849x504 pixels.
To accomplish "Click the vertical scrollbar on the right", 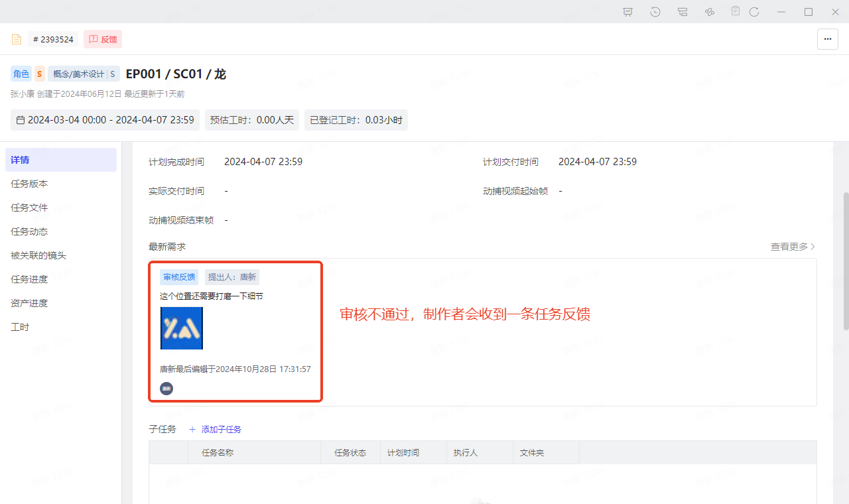I will click(845, 261).
